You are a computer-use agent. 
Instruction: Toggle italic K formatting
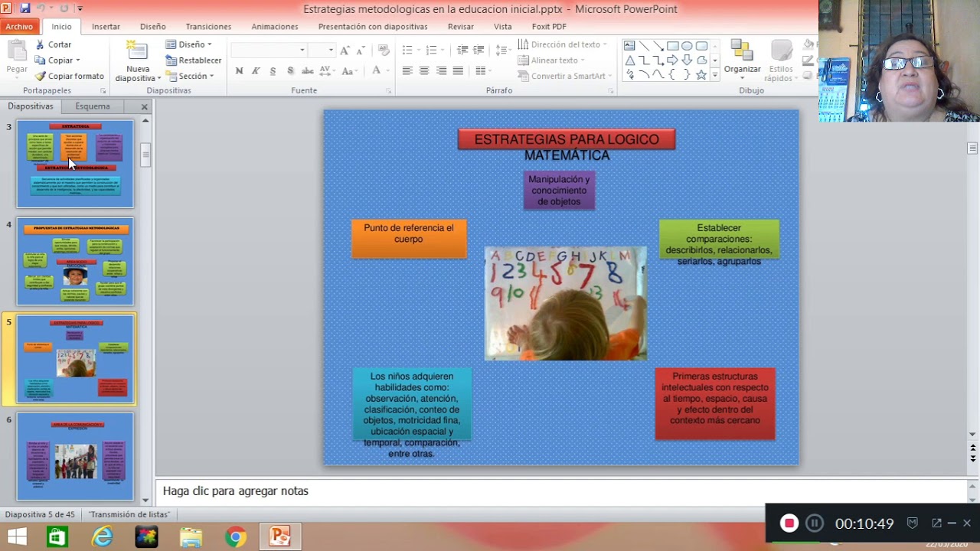(x=256, y=70)
